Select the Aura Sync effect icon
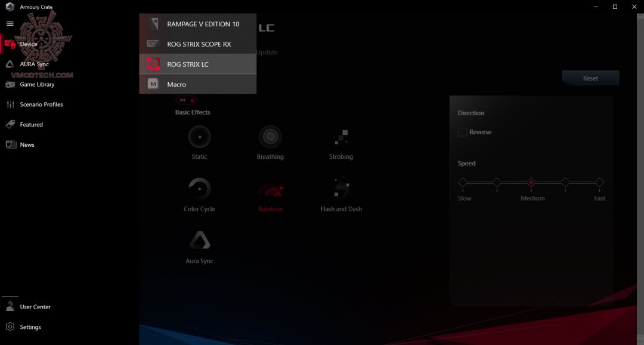 pyautogui.click(x=200, y=241)
